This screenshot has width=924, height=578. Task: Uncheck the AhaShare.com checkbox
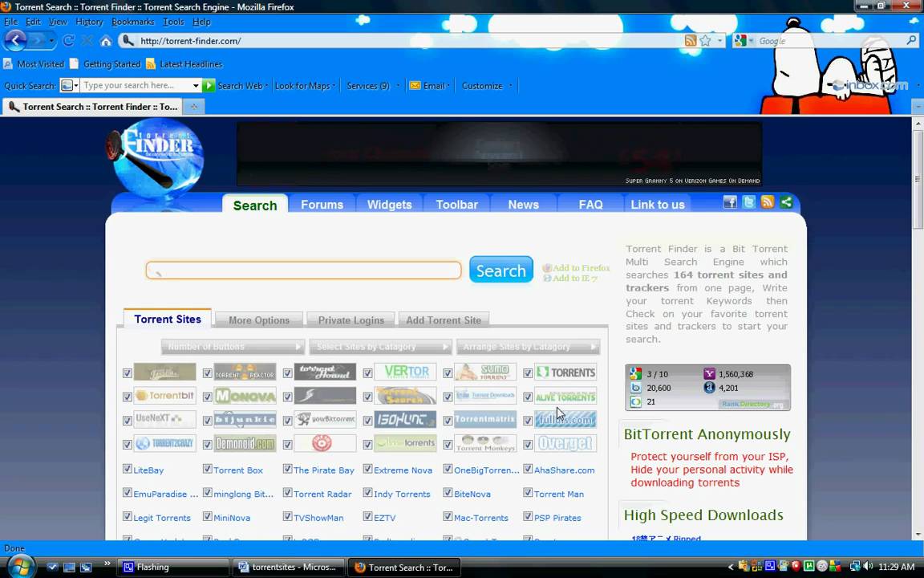click(x=528, y=469)
